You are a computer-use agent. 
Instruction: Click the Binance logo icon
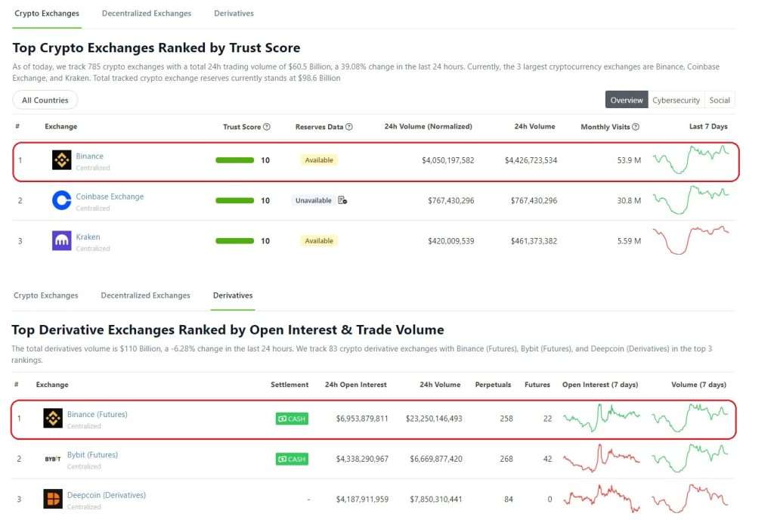(x=62, y=160)
